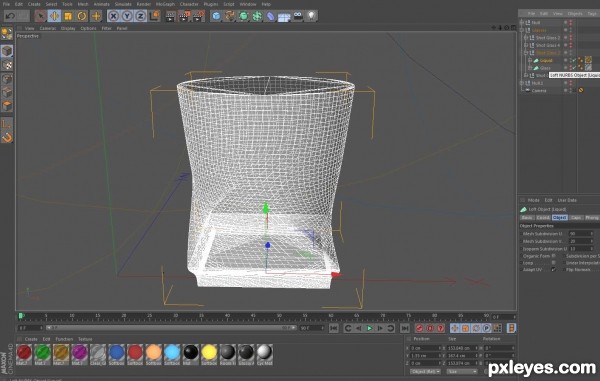Expand the Liquid object's children

tap(530, 60)
